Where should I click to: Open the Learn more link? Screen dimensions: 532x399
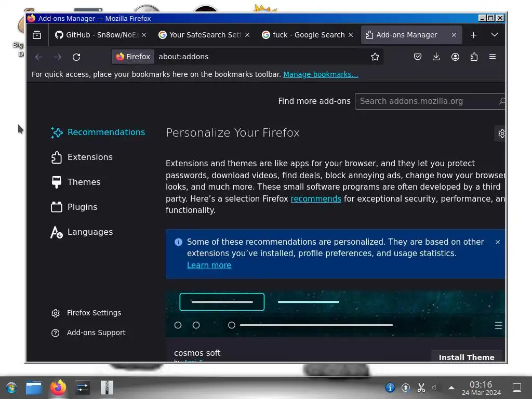tap(209, 265)
